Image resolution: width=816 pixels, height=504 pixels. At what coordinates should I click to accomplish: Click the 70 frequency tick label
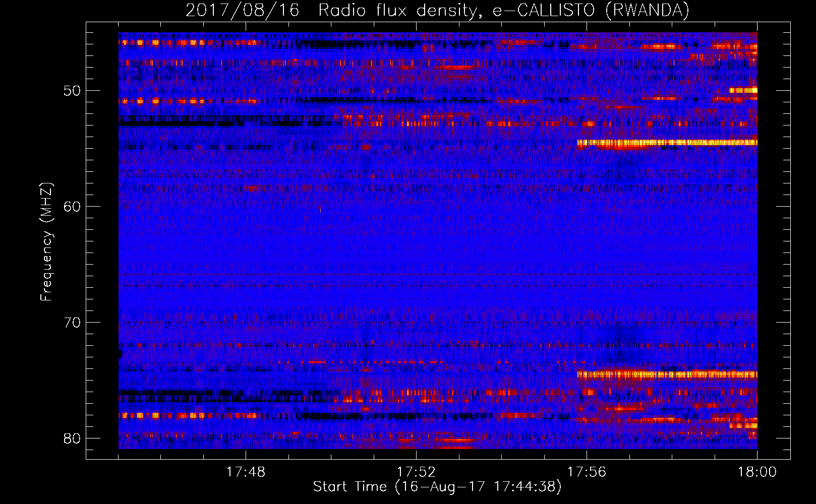(72, 323)
